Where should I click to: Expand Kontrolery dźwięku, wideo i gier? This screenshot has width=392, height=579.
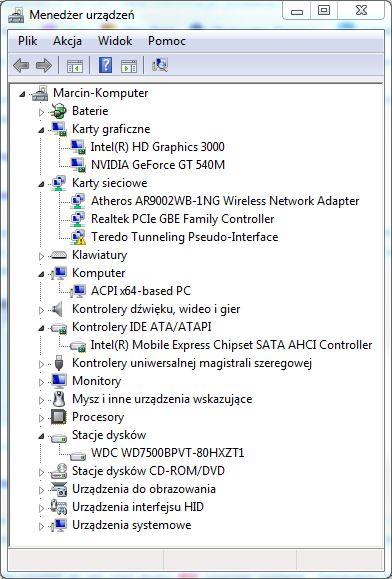coord(41,309)
